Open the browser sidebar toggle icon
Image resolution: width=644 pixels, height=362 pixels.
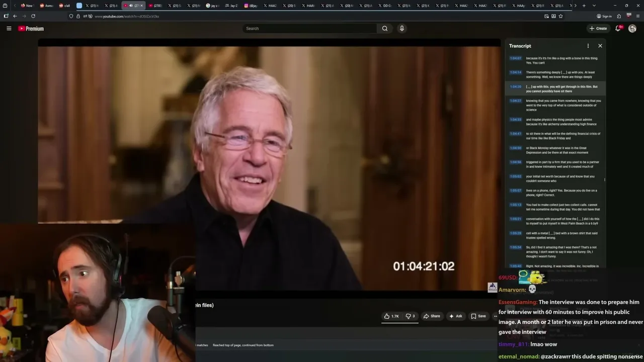tap(6, 16)
